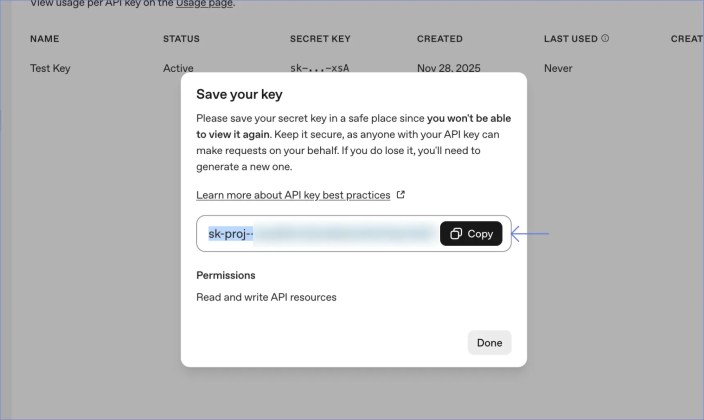Click the info icon beside Last Used
The width and height of the screenshot is (704, 420).
pyautogui.click(x=605, y=39)
